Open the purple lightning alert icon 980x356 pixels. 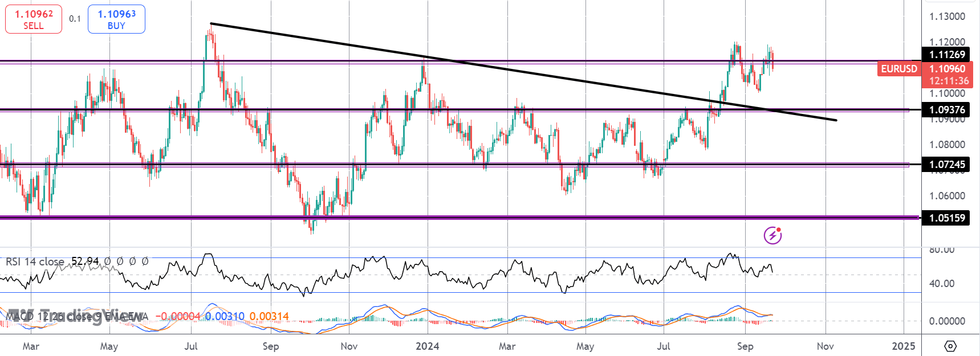(x=772, y=235)
